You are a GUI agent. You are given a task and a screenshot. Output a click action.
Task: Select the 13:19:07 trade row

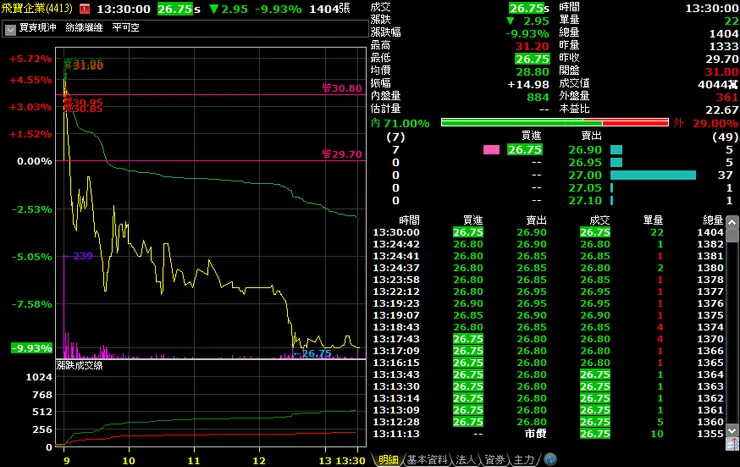pos(548,315)
